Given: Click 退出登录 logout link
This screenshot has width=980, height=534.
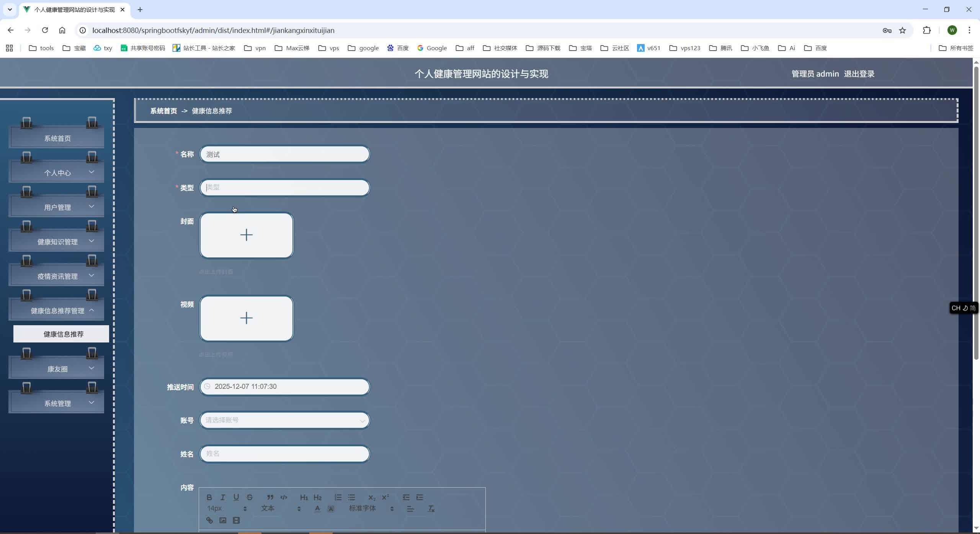Looking at the screenshot, I should (859, 74).
